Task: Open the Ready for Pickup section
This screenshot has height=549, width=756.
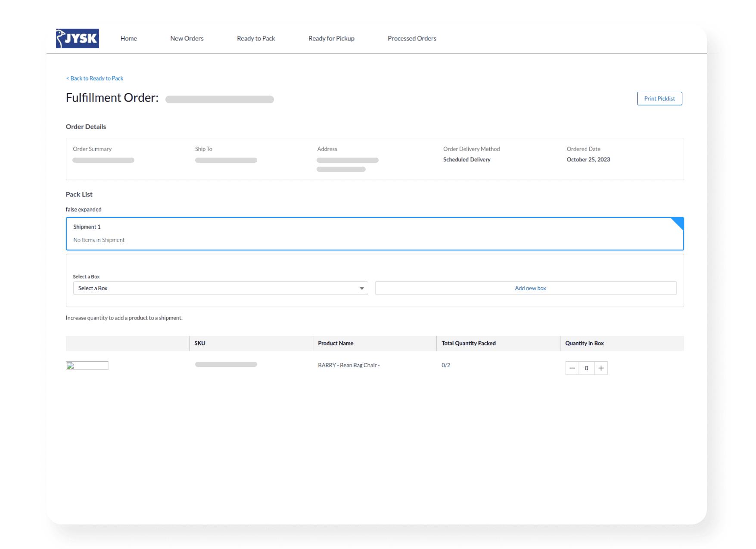Action: pos(331,38)
